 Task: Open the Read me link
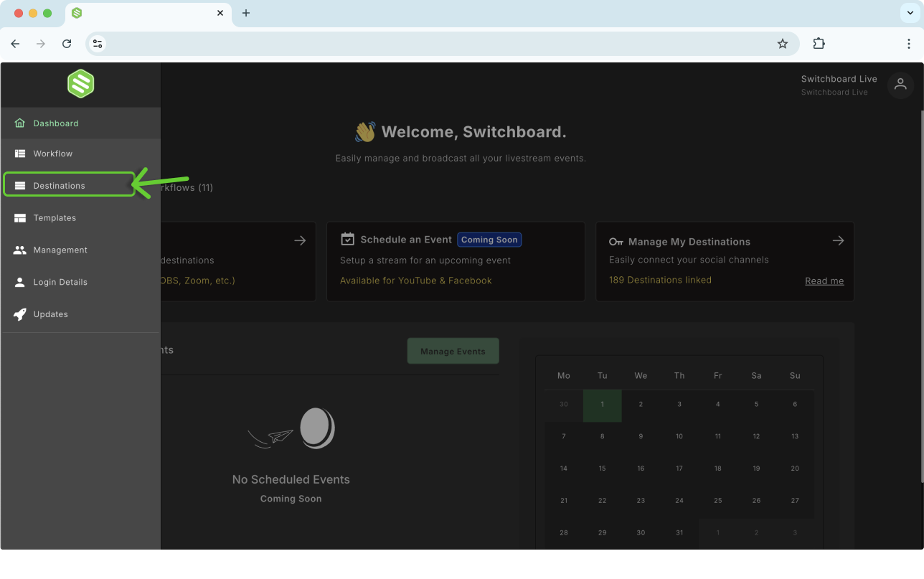824,281
